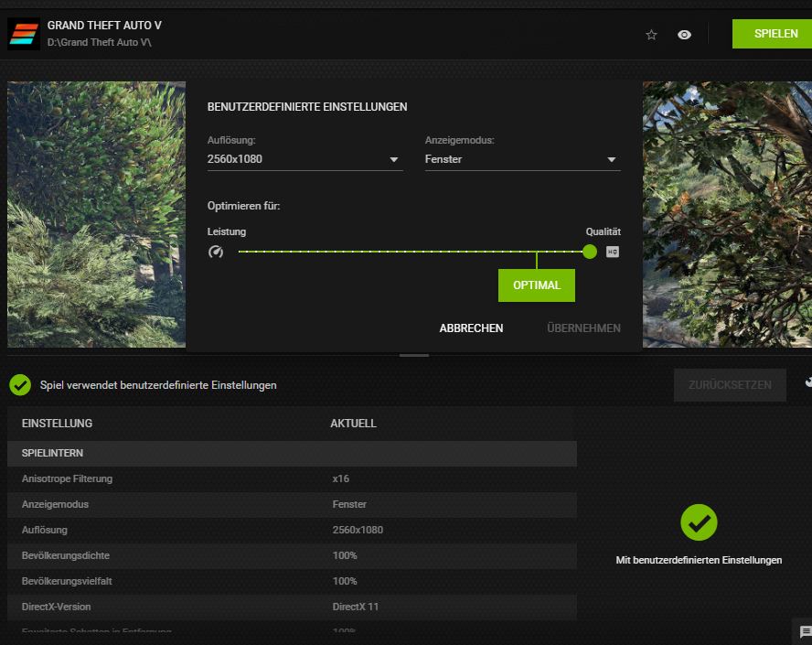Open the Anzeigemodus Fenster dropdown
The height and width of the screenshot is (645, 812).
coord(522,159)
